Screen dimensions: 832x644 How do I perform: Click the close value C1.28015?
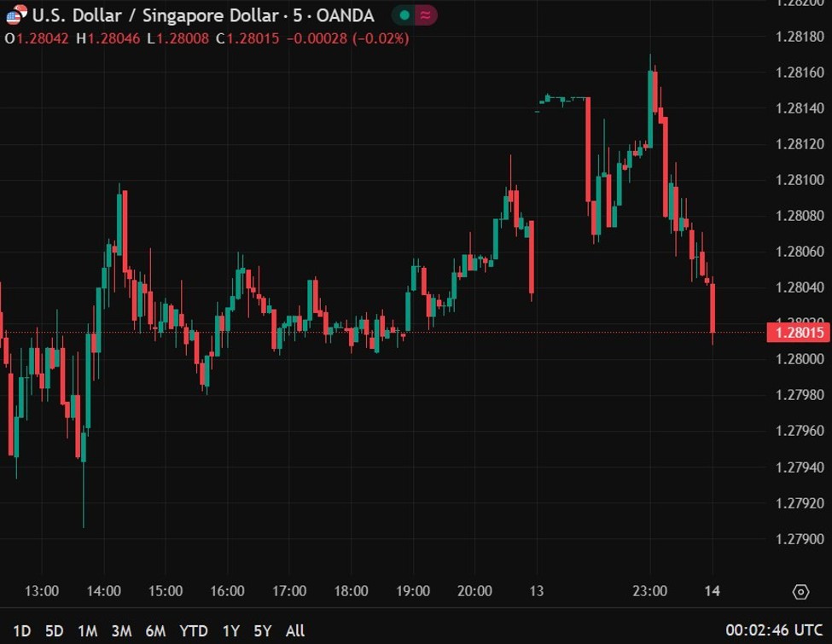click(x=247, y=38)
